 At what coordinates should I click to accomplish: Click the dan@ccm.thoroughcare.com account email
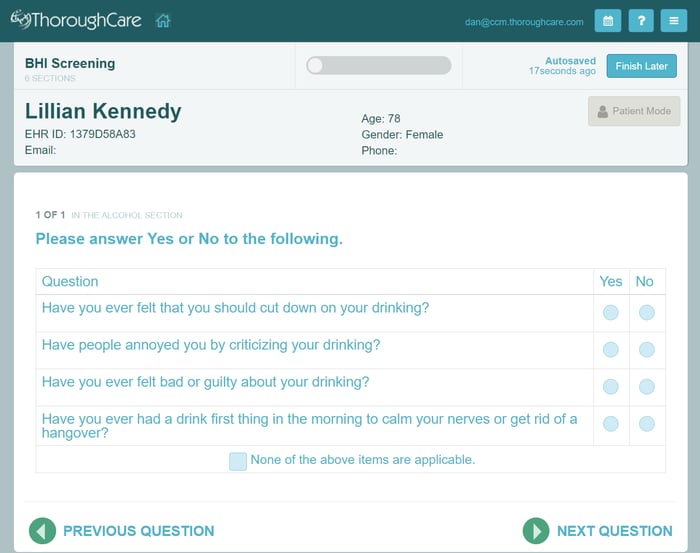pos(524,22)
